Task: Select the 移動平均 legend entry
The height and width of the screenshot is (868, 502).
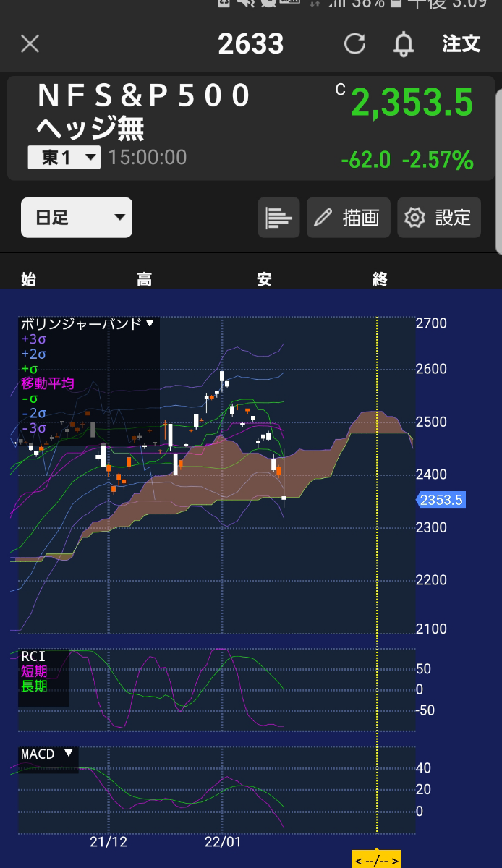Action: point(48,383)
